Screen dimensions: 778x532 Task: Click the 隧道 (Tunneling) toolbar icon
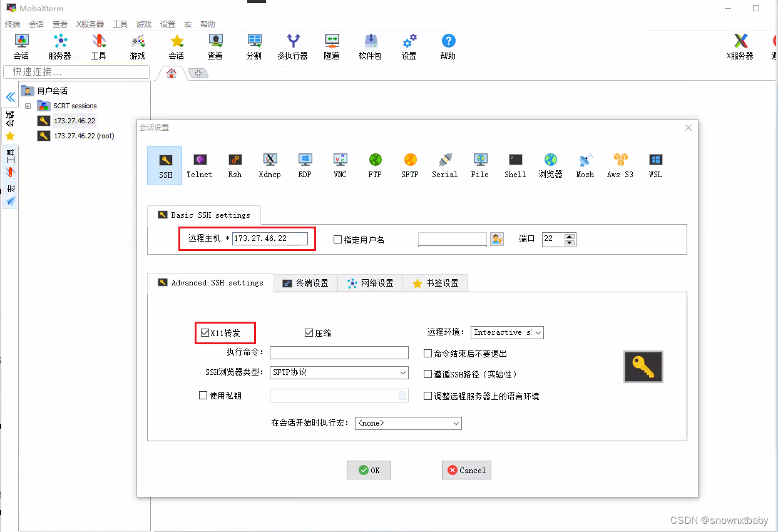click(x=332, y=47)
